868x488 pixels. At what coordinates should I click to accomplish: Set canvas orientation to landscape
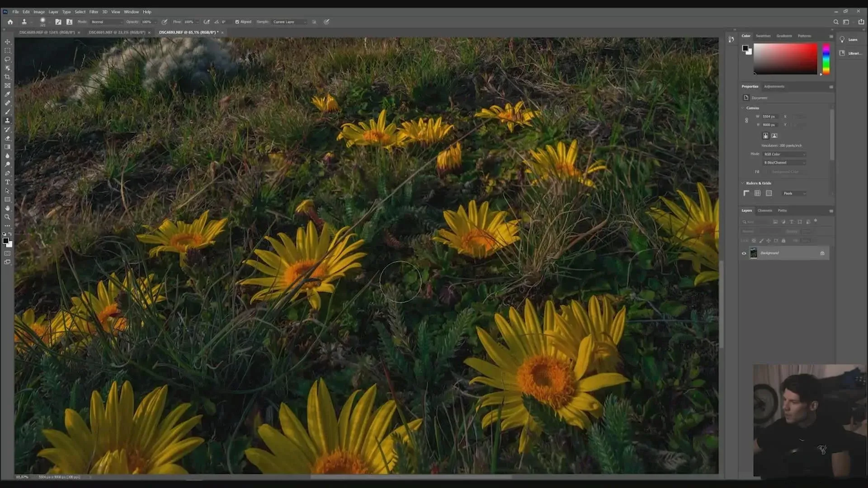[x=774, y=136]
